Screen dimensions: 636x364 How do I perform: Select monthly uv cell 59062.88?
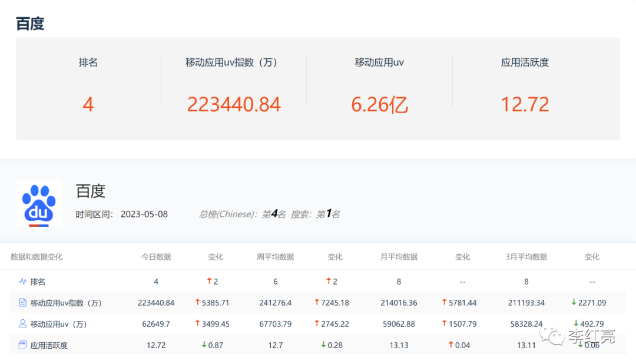[399, 324]
